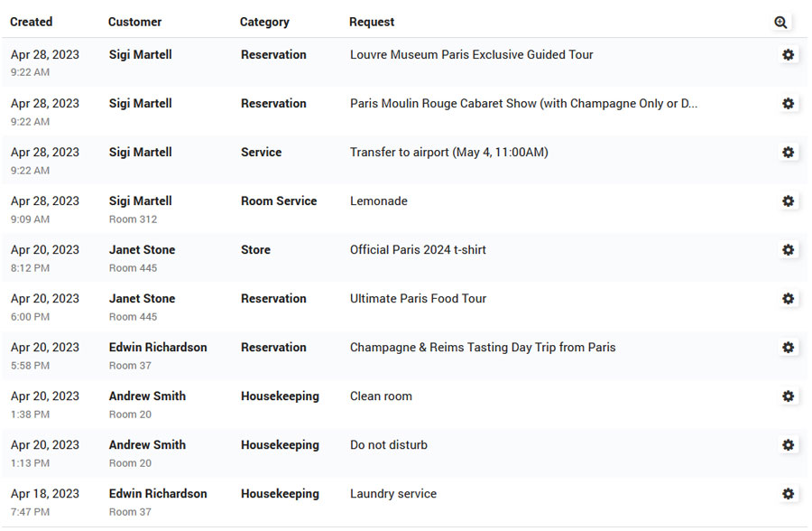
Task: Open the Louvre Museum Paris Exclusive Guided Tour request
Action: (x=471, y=55)
